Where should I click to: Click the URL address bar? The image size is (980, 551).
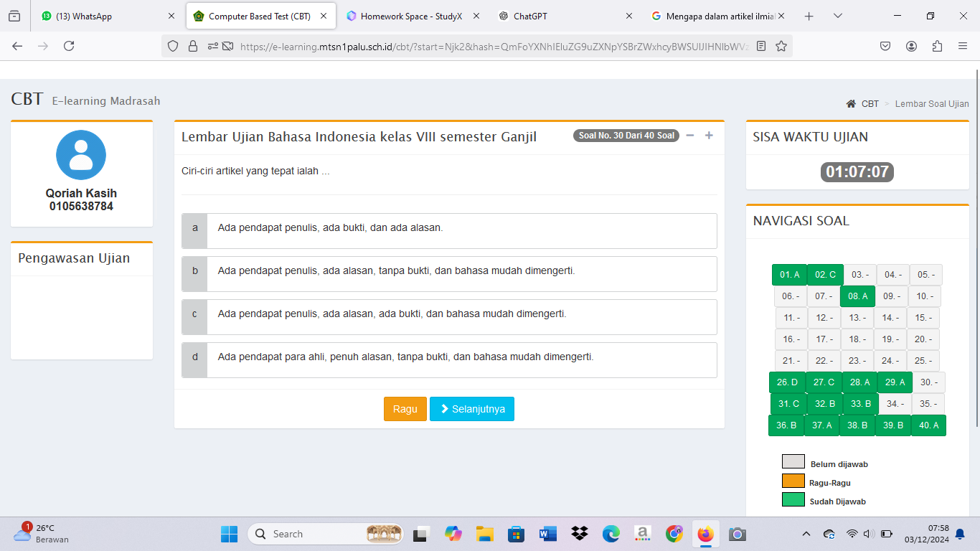pos(495,46)
